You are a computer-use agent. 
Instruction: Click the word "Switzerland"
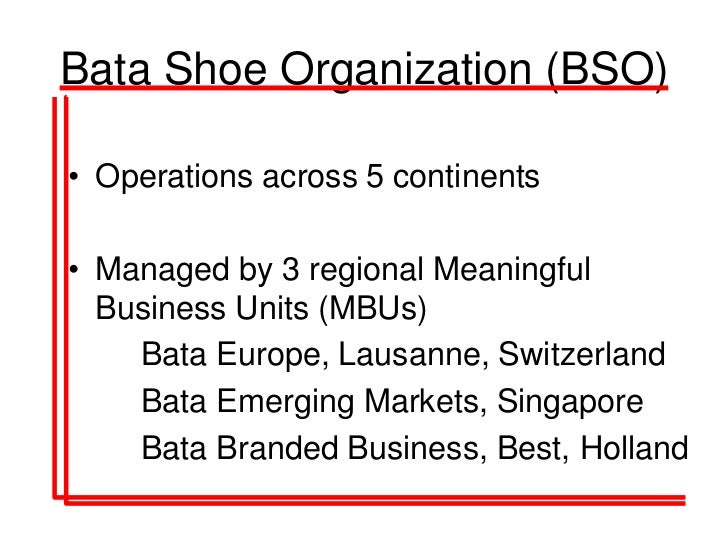pyautogui.click(x=581, y=355)
